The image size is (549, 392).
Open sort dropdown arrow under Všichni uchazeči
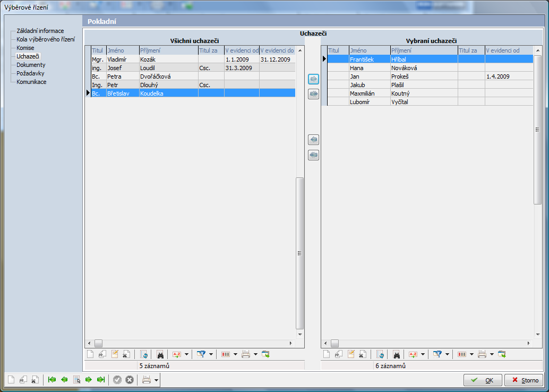click(186, 354)
